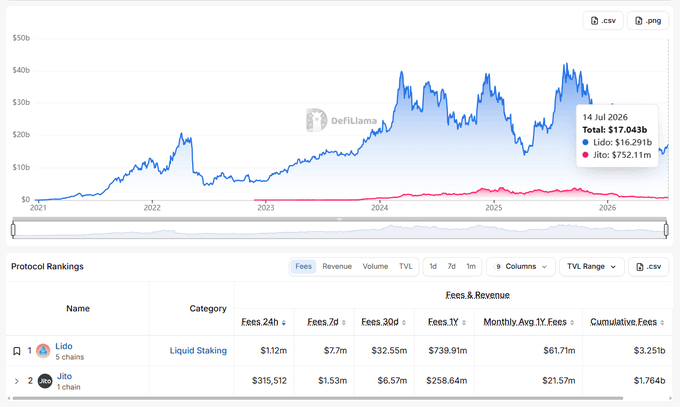Select the Fees tab

tap(303, 266)
